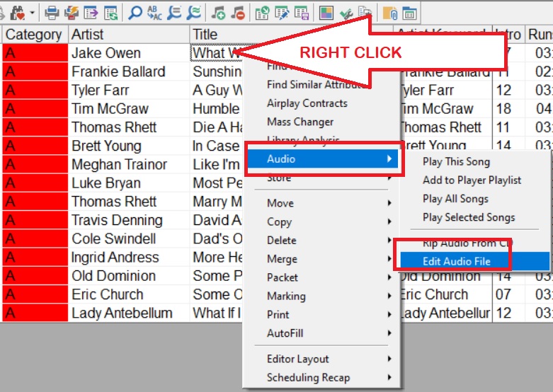Screen dimensions: 553x392
Task: Sort by the Artist column header
Action: pos(129,34)
